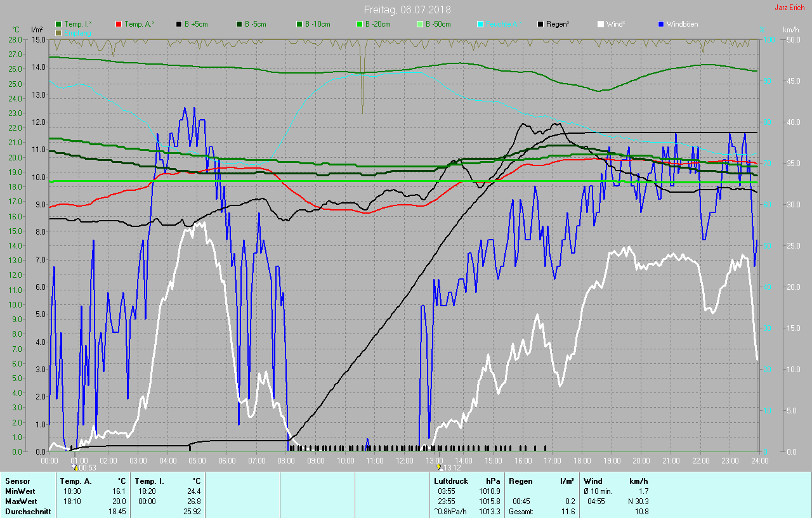Screen dimensions: 812x518
Task: Click the black Regen* legend swatch
Action: click(540, 24)
